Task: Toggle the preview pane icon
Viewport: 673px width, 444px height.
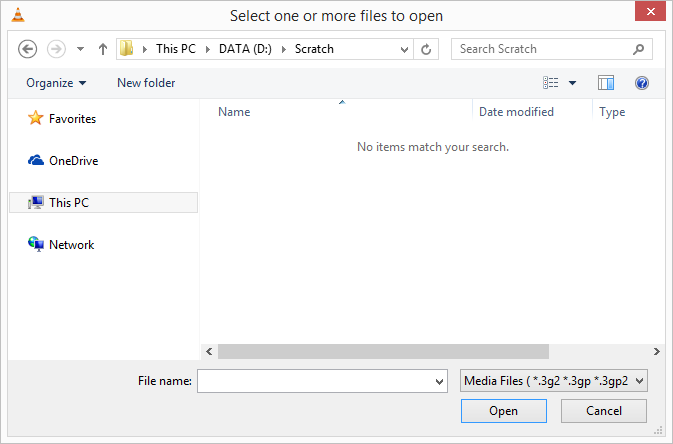Action: point(605,83)
